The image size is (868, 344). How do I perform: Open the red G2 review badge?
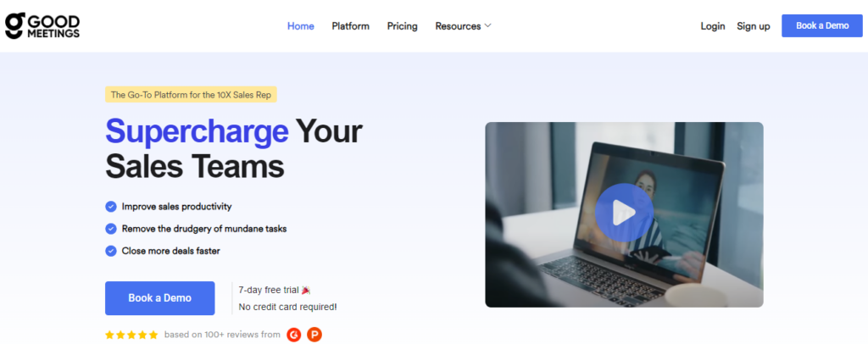tap(294, 335)
